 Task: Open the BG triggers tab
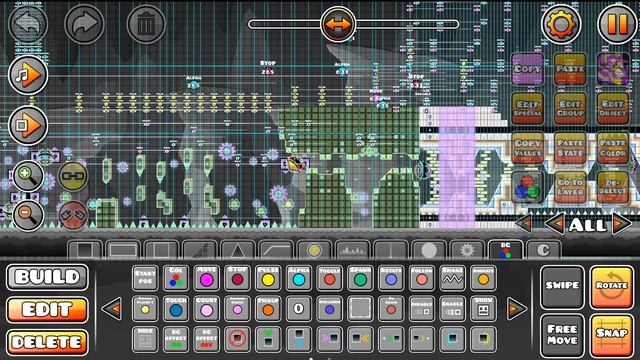505,250
